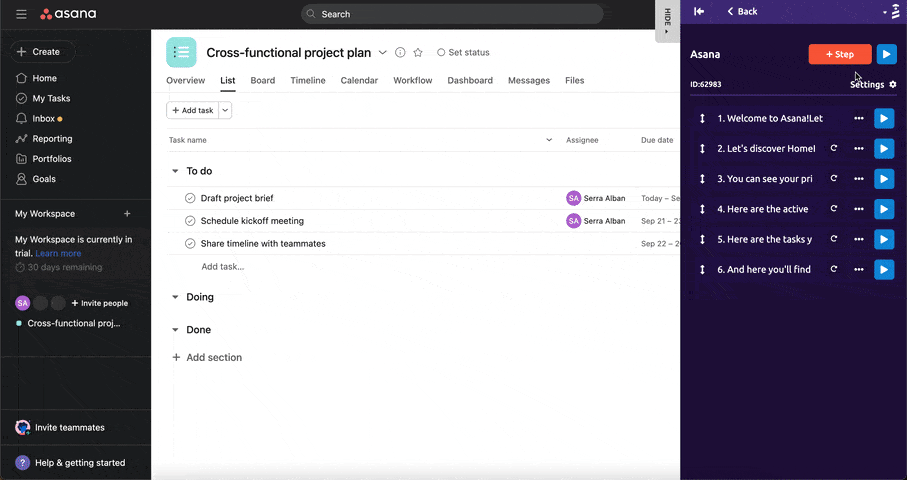
Task: Click plus icon next to My Workspace
Action: point(127,213)
